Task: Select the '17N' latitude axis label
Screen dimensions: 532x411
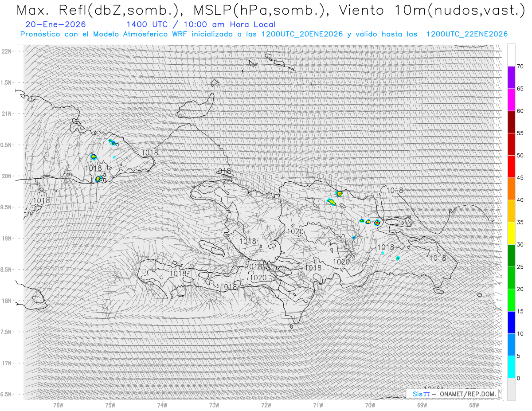Action: point(7,363)
